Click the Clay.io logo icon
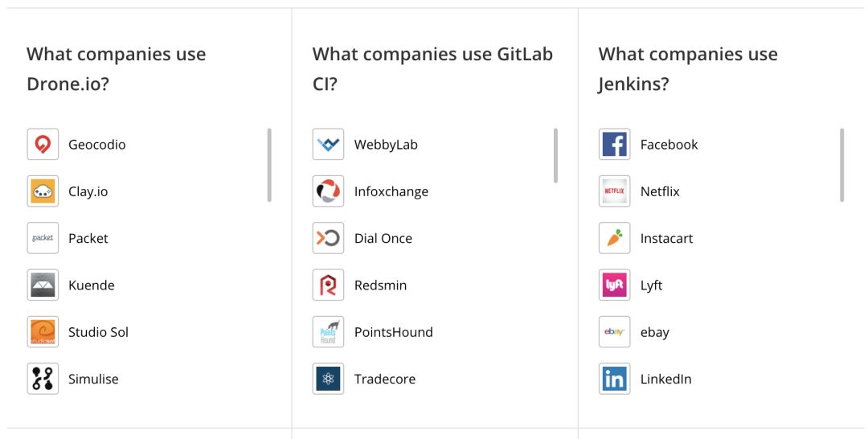The width and height of the screenshot is (868, 439). point(43,191)
